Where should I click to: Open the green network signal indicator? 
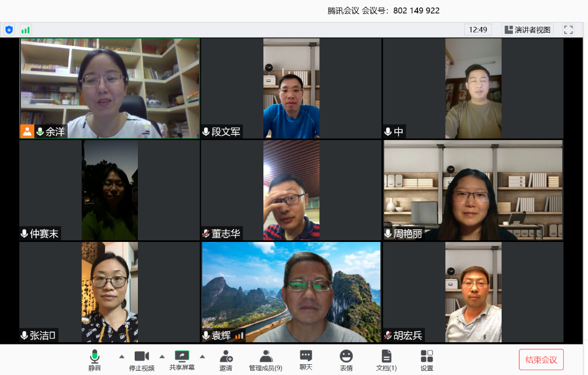tap(26, 30)
